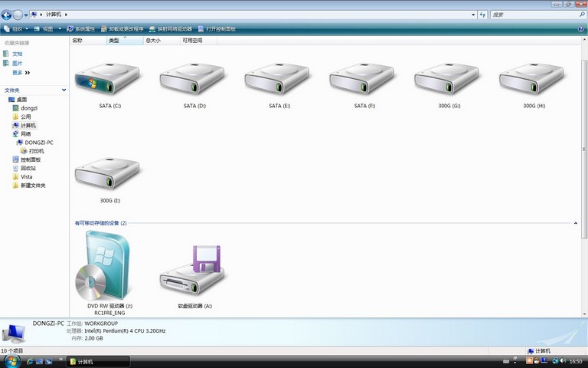Screen dimensions: 588x368
Task: Open the 组织 toolbar menu
Action: point(17,29)
